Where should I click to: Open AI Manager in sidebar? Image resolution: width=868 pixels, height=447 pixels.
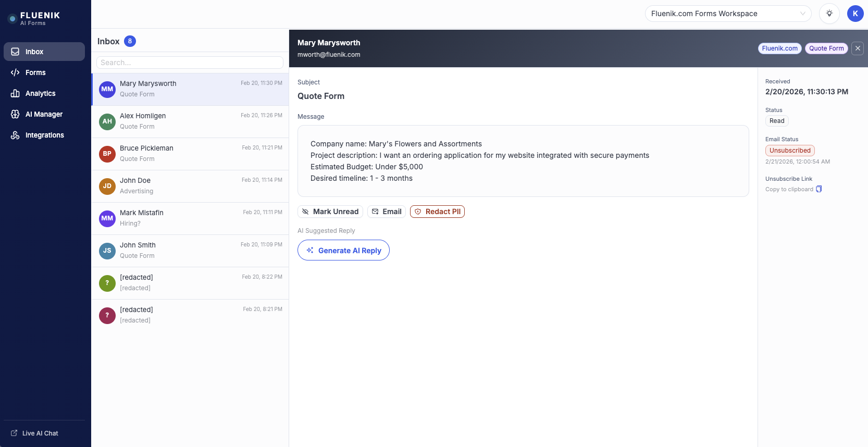44,114
